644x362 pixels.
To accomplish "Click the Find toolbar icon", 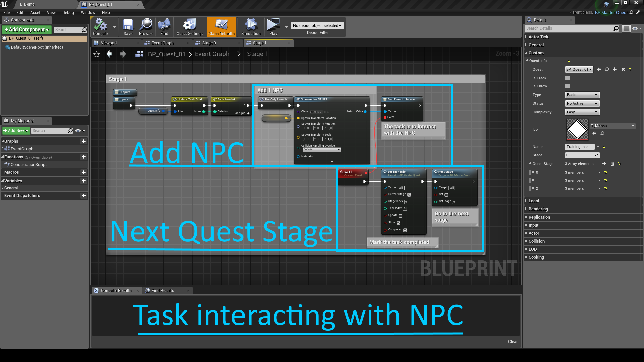I will pyautogui.click(x=164, y=26).
